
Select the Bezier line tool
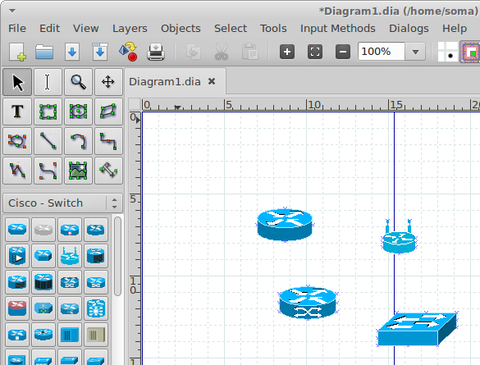coord(47,171)
